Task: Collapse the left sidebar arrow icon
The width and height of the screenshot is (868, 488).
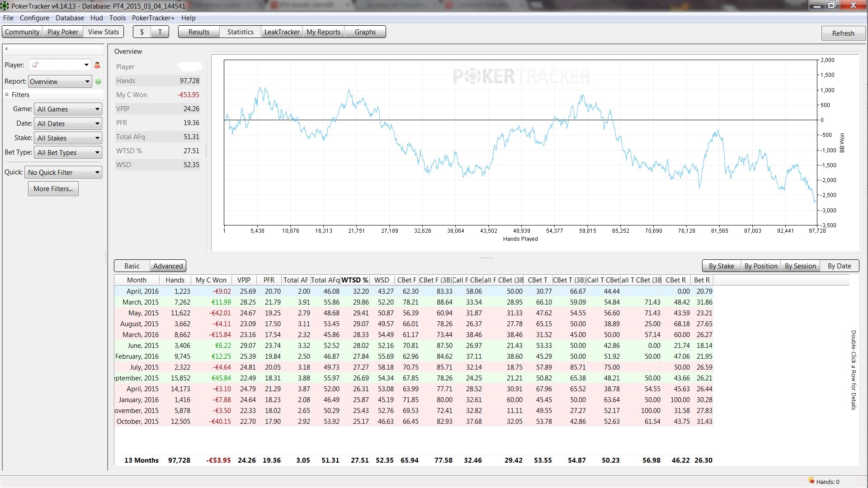Action: pyautogui.click(x=6, y=48)
